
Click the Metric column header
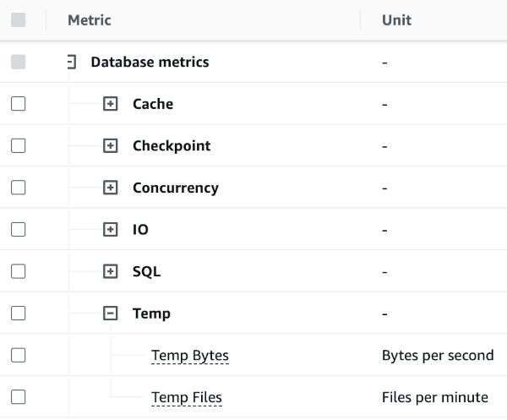(x=90, y=20)
